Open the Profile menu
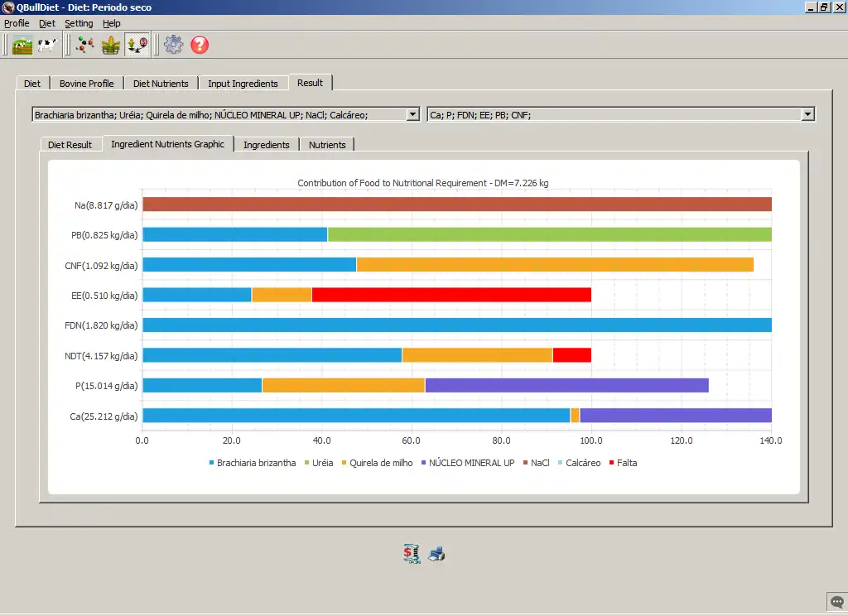 (17, 23)
